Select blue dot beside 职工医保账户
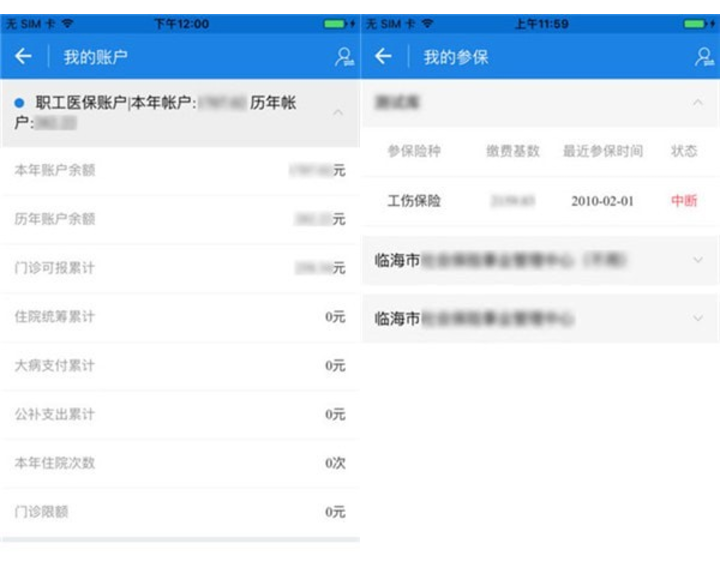Viewport: 722px width, 578px height. click(19, 103)
